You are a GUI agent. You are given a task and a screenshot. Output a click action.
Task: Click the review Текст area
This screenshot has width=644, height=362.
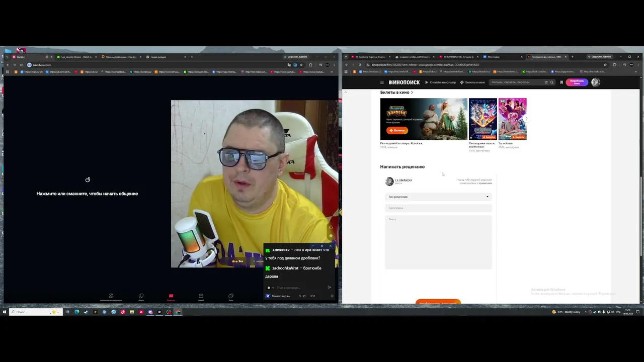438,242
